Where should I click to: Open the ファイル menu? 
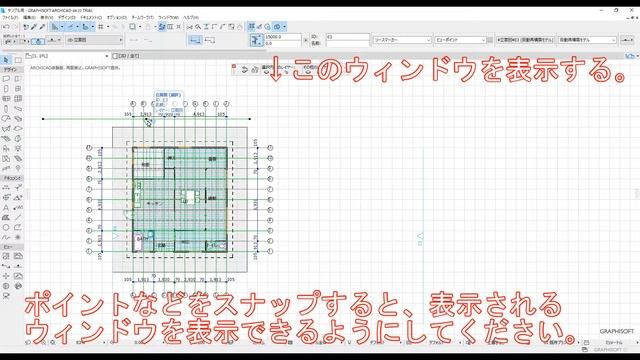[10, 18]
